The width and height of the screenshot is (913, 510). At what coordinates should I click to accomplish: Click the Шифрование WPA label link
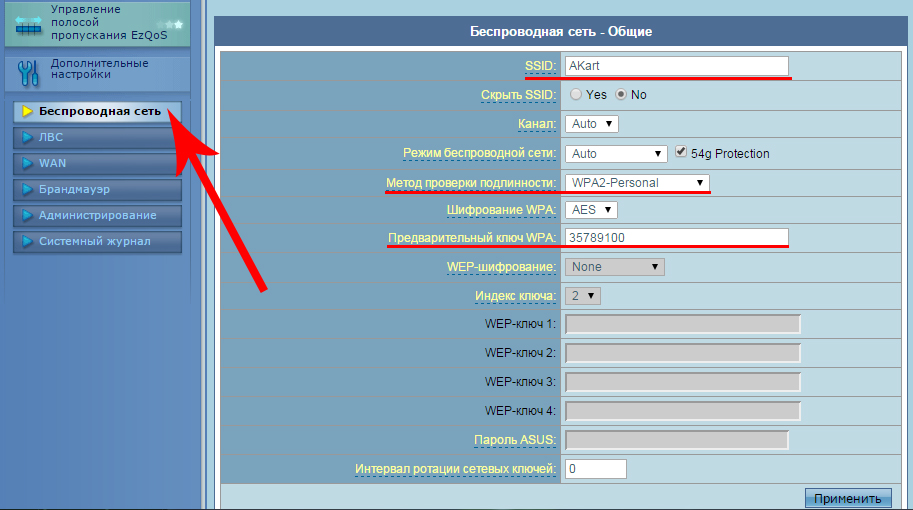(501, 210)
